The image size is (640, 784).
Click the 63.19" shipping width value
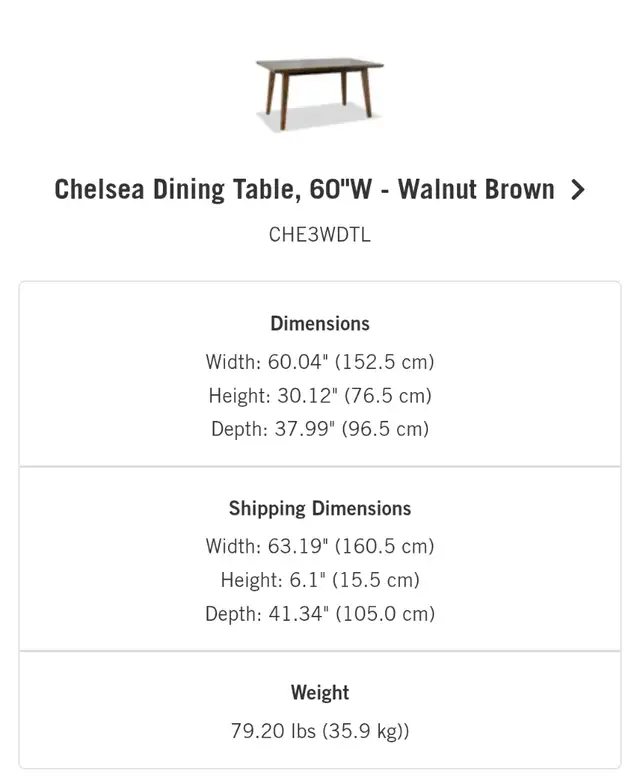coord(301,546)
